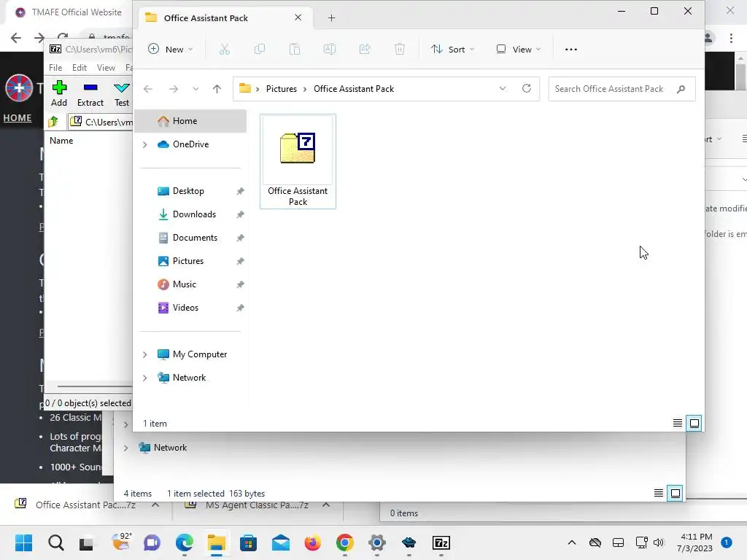Image resolution: width=747 pixels, height=560 pixels.
Task: Open 7-Zip File Manager taskbar icon
Action: pos(441,542)
